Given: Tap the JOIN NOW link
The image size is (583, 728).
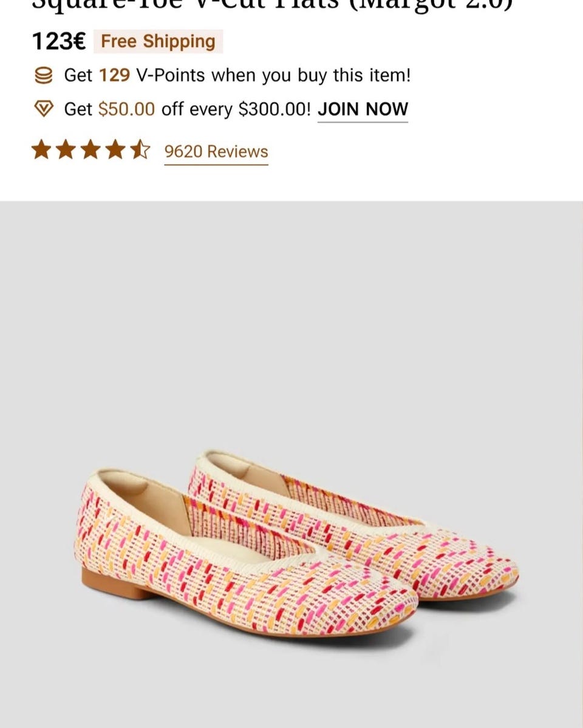Looking at the screenshot, I should point(363,109).
